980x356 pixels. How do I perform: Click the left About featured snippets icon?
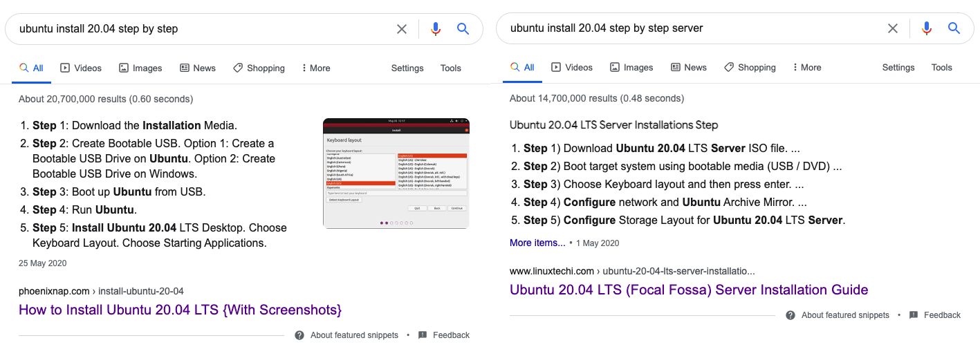tap(299, 335)
